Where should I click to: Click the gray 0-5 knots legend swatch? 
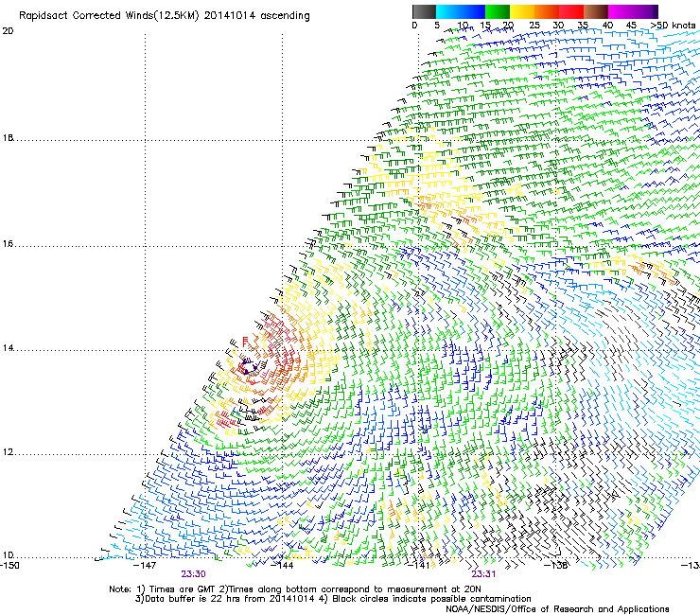pos(424,11)
